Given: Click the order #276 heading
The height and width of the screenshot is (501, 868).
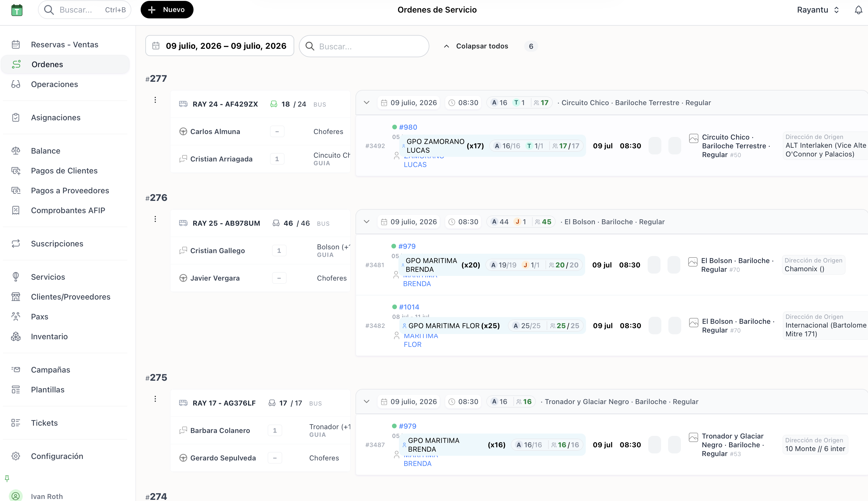Looking at the screenshot, I should (x=156, y=197).
